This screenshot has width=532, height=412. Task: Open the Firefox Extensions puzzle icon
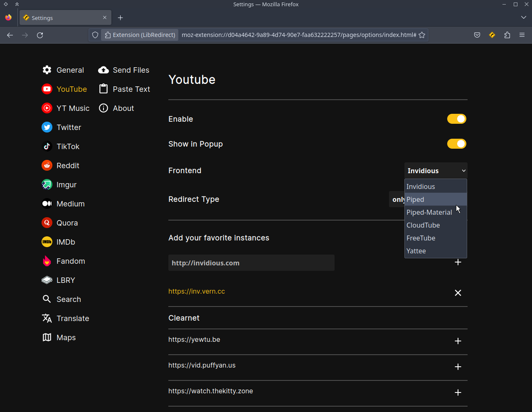point(507,35)
